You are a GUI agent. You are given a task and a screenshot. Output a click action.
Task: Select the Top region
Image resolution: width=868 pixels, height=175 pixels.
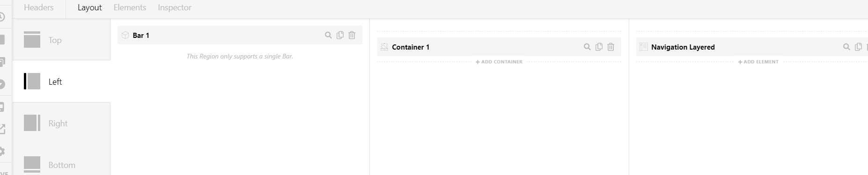coord(61,40)
